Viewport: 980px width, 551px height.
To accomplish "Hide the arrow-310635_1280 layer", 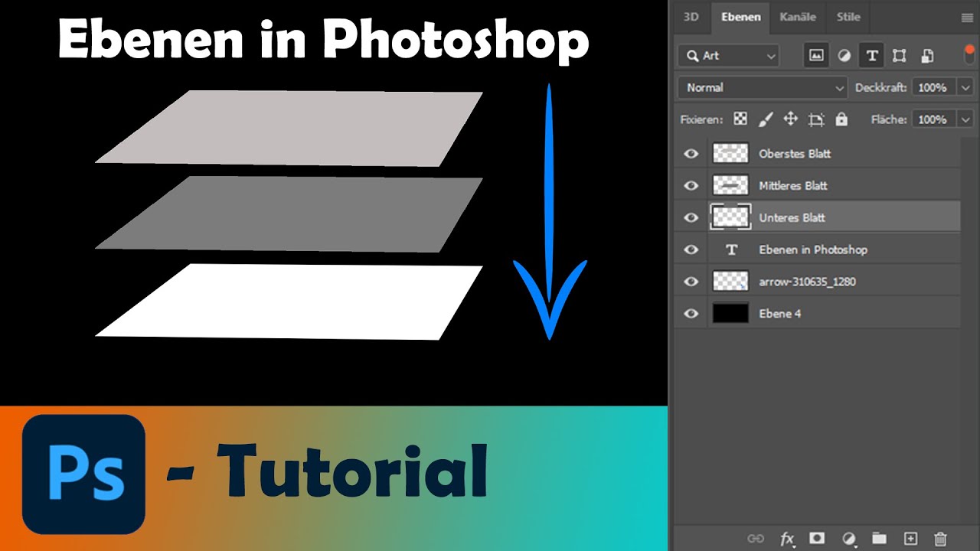I will coord(691,282).
